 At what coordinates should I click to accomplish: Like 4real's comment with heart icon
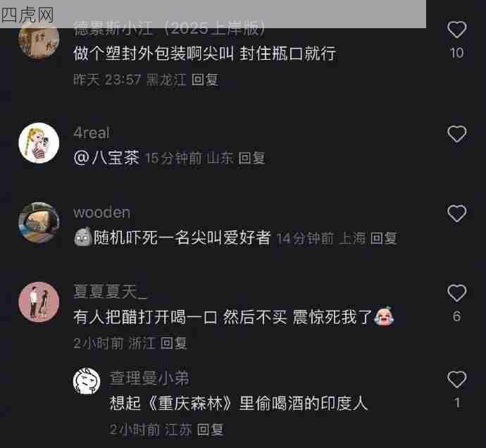coord(457,134)
